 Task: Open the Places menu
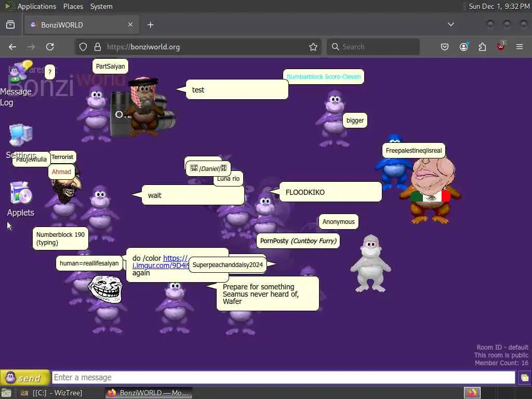click(x=73, y=6)
